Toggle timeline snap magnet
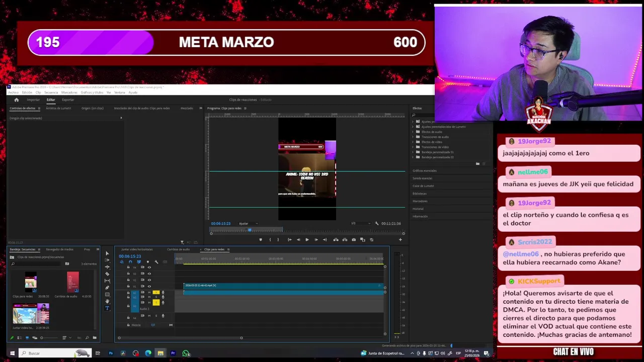Viewport: 644px width, 362px height. point(130,262)
